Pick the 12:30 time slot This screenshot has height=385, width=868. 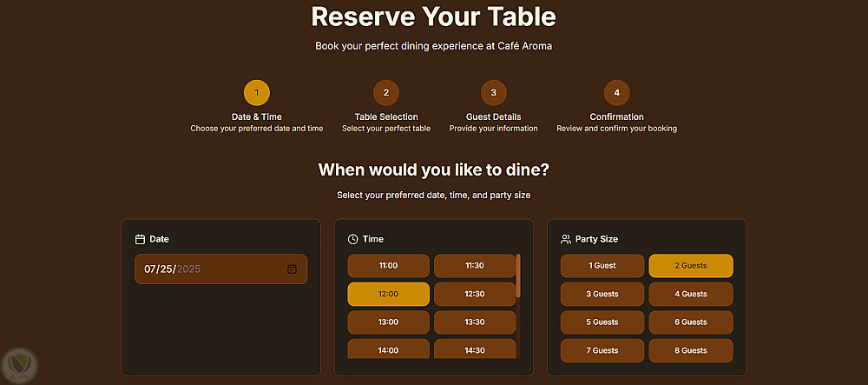click(474, 295)
